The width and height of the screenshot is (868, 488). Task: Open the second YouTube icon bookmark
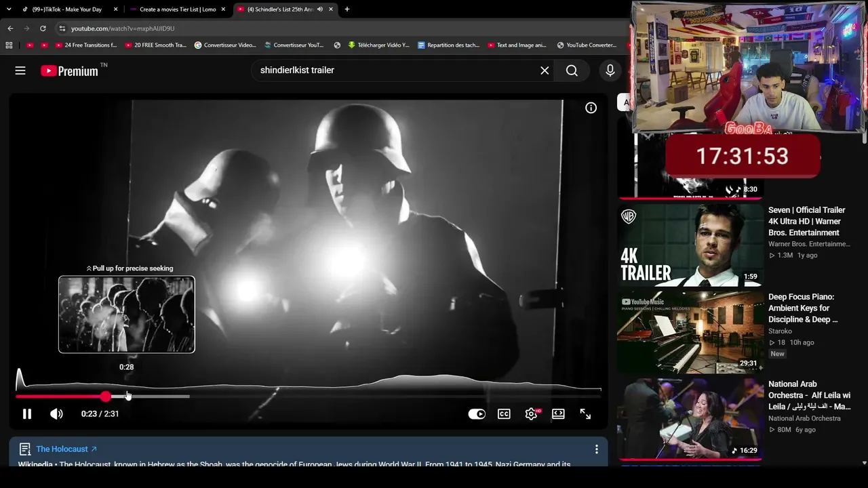pyautogui.click(x=44, y=45)
